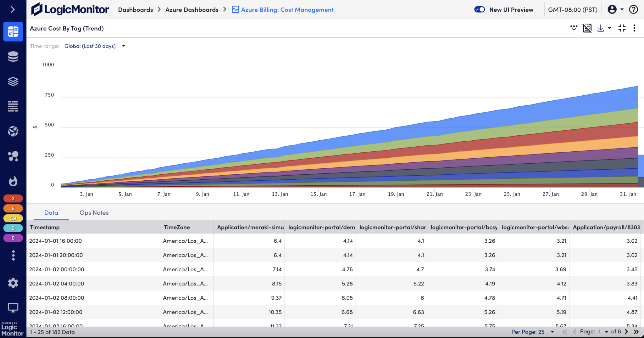Screen dimensions: 644x338
Task: Download the widget data via download icon
Action: (x=601, y=28)
